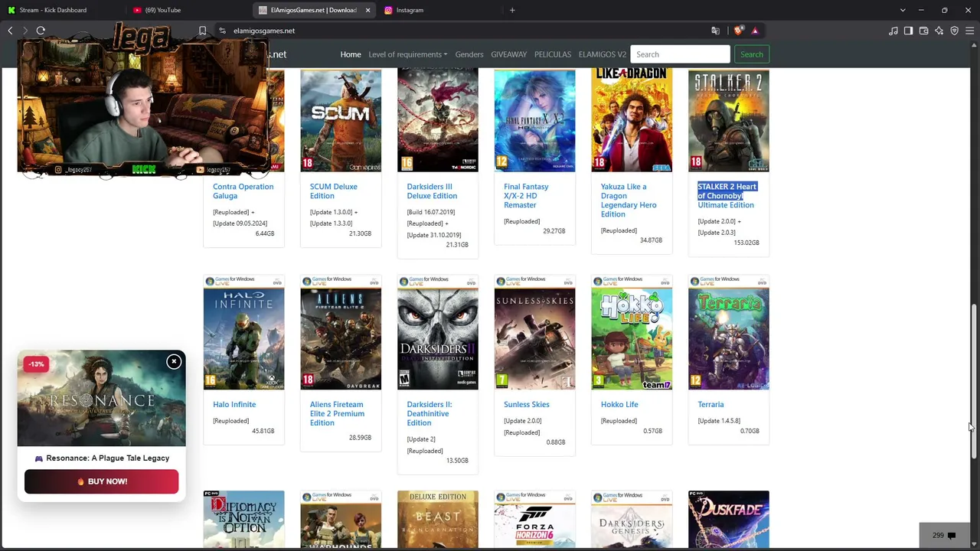Open the STALKER 2 Heart of Chornobyl link
The image size is (980, 551).
click(727, 196)
